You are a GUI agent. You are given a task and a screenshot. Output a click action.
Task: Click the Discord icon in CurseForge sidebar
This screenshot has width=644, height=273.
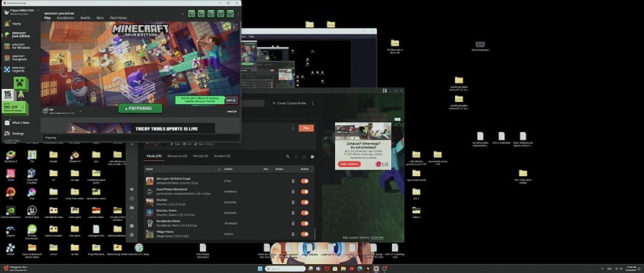[132, 208]
